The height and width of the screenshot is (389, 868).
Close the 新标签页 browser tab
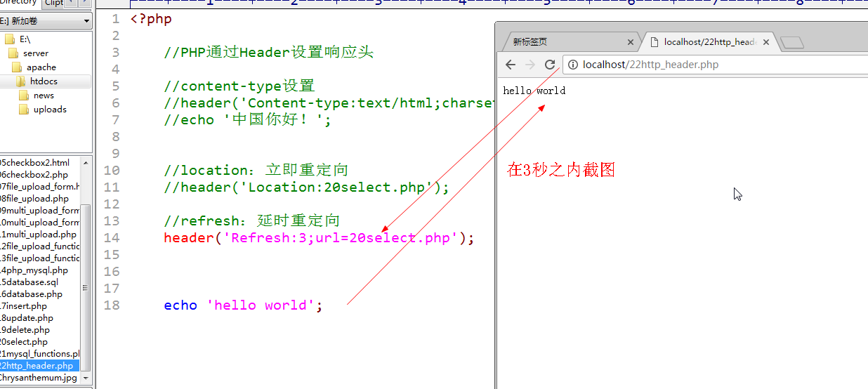click(x=630, y=42)
